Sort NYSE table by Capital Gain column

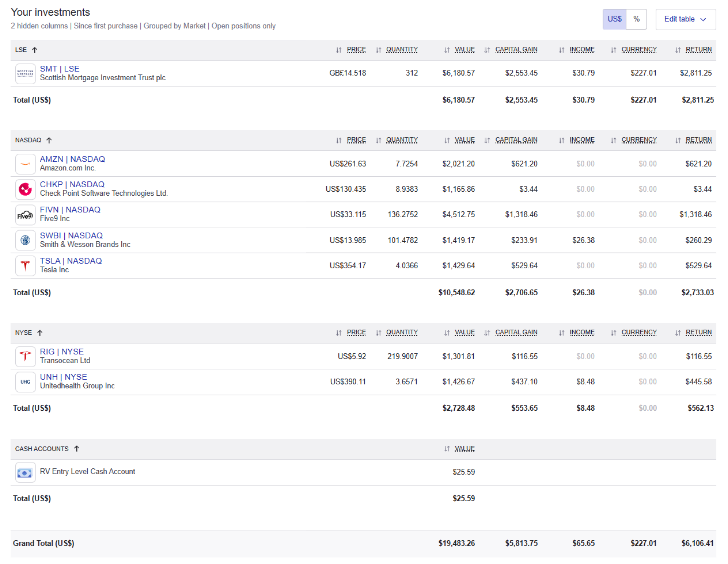click(511, 332)
